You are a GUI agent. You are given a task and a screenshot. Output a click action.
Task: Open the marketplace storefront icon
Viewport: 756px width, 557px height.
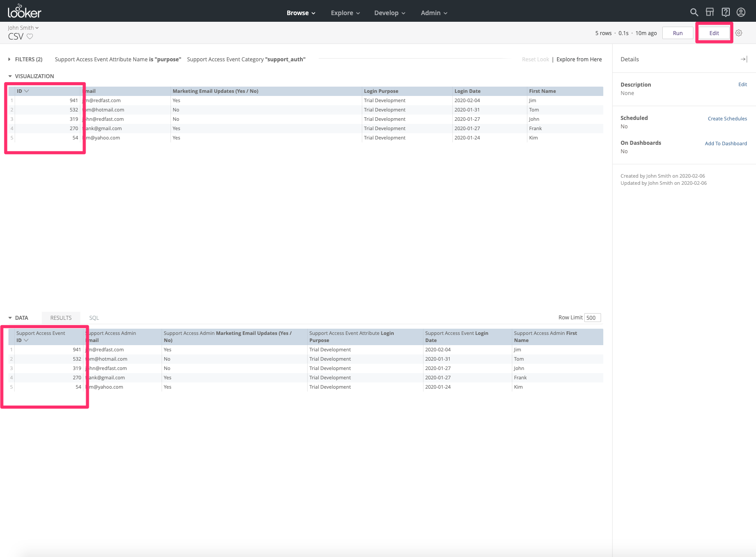click(x=710, y=12)
